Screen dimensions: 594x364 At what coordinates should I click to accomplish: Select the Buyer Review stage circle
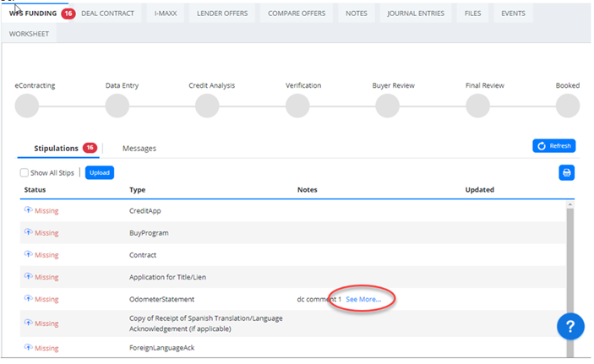[x=387, y=106]
